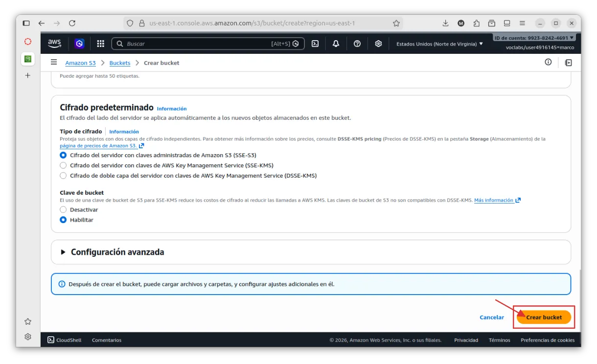Screen dimensions: 597x364
Task: Select DSSE-KMS double layer encryption
Action: point(63,176)
